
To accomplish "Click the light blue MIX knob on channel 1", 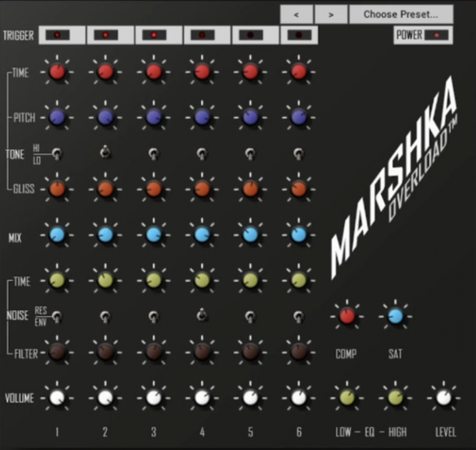I will pos(57,235).
